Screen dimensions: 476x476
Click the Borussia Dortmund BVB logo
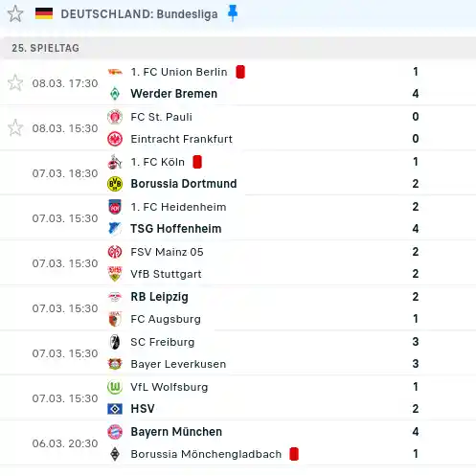(115, 184)
